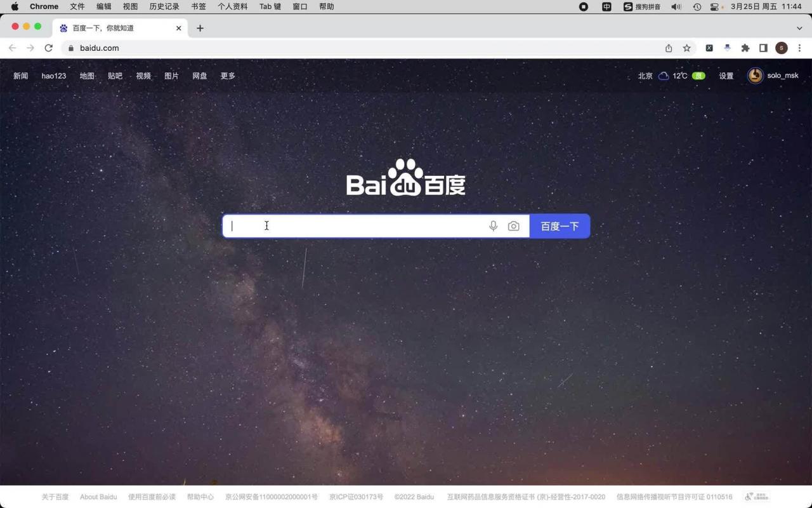Viewport: 812px width, 508px height.
Task: Open the 地图 link
Action: tap(87, 76)
